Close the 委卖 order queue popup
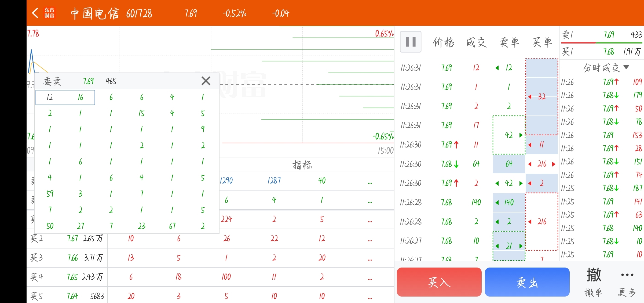The height and width of the screenshot is (303, 644). (x=206, y=81)
